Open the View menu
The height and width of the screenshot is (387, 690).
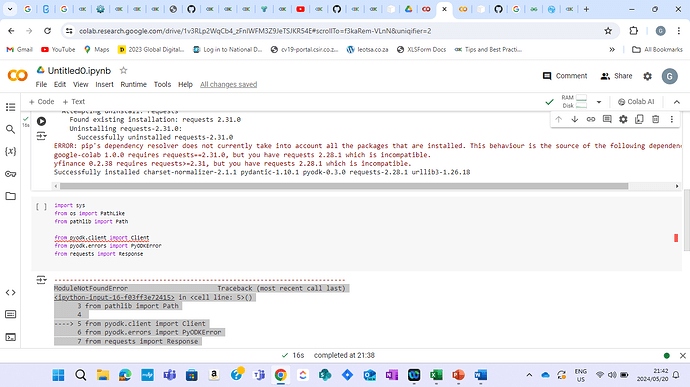[81, 85]
